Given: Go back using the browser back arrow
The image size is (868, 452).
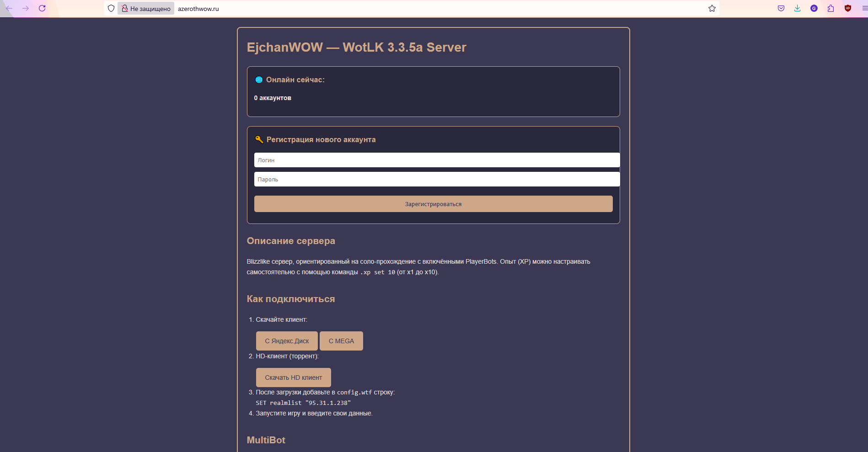Looking at the screenshot, I should pos(9,8).
